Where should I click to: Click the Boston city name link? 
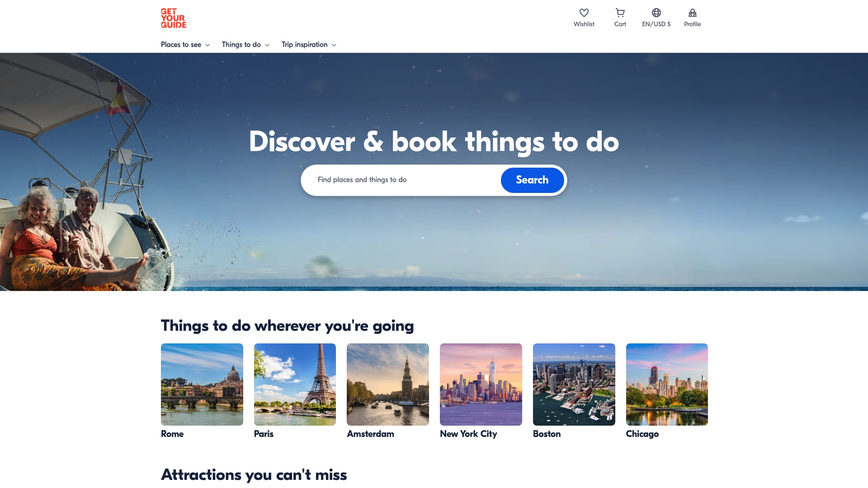[547, 434]
